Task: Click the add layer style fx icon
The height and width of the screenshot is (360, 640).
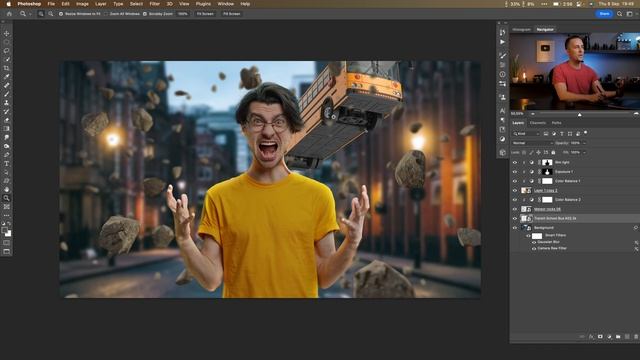Action: tap(591, 337)
